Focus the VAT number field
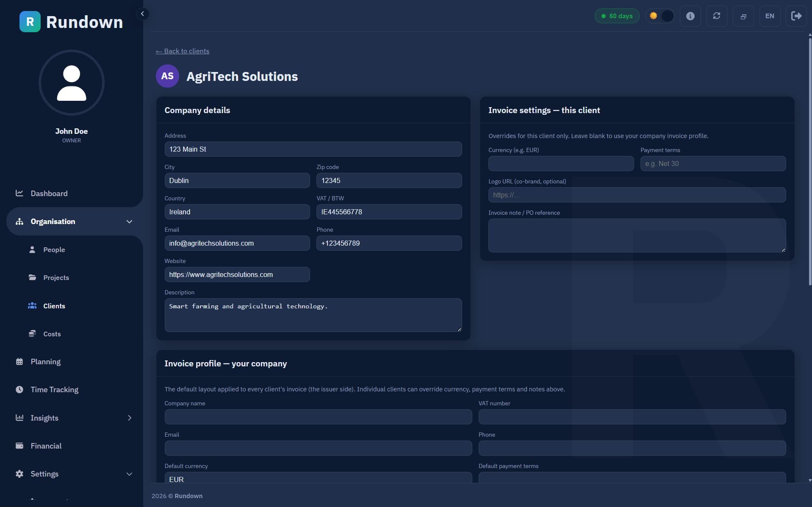Image resolution: width=812 pixels, height=507 pixels. (632, 417)
